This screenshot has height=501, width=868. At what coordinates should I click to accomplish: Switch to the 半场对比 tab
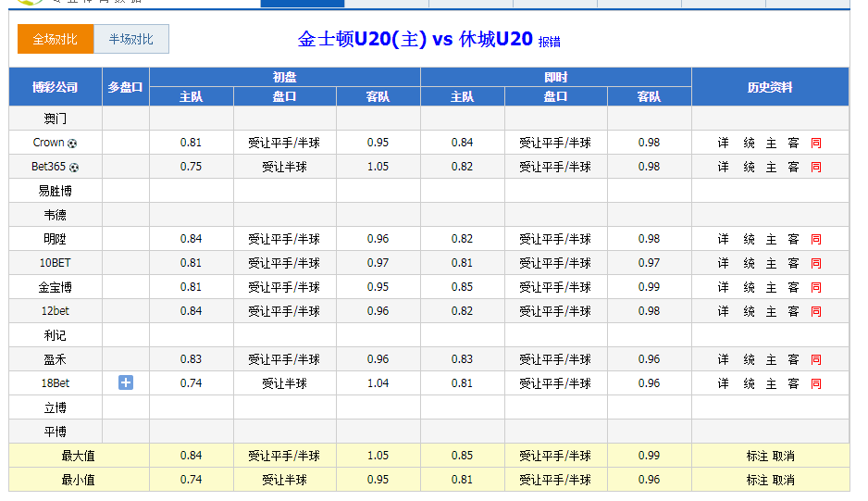[131, 39]
